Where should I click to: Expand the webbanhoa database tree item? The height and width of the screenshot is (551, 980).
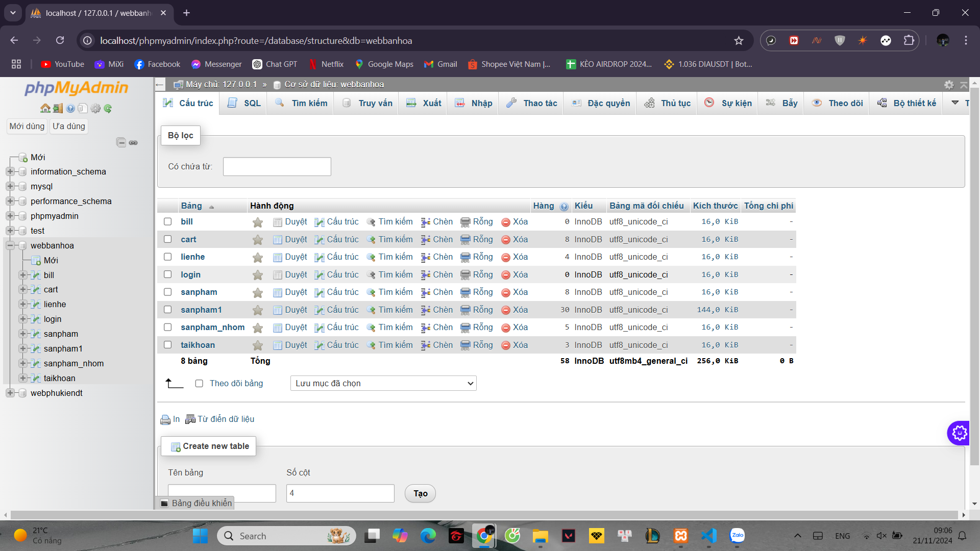point(11,245)
